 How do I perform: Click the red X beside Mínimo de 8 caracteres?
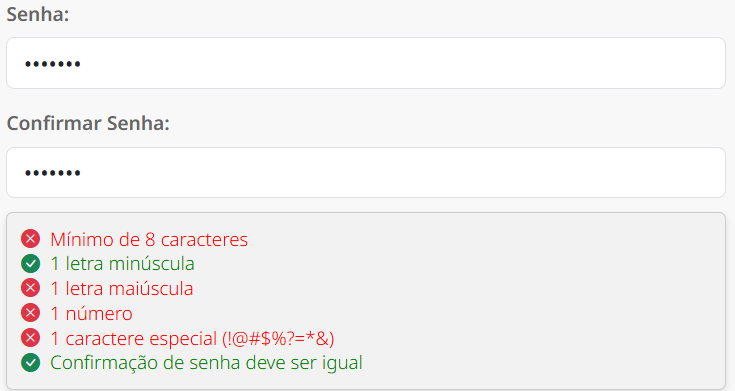[30, 239]
